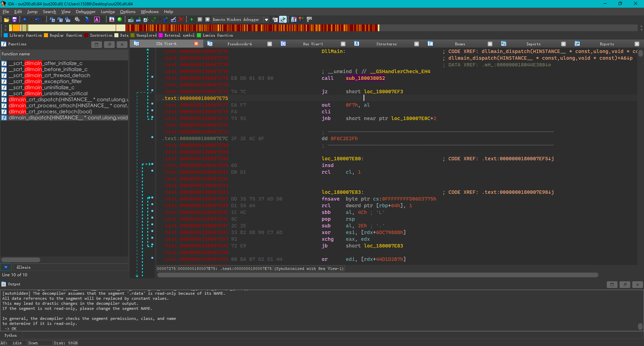Close the Structures tab

click(417, 44)
